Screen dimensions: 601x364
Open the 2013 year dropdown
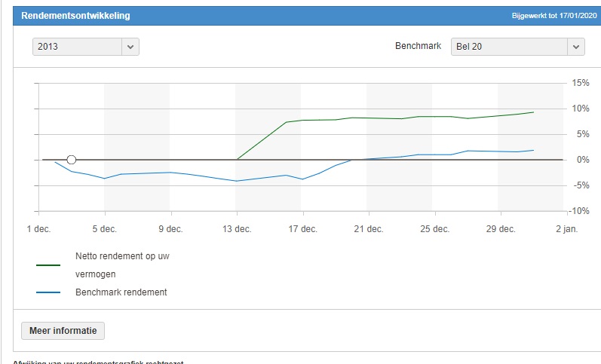77,47
